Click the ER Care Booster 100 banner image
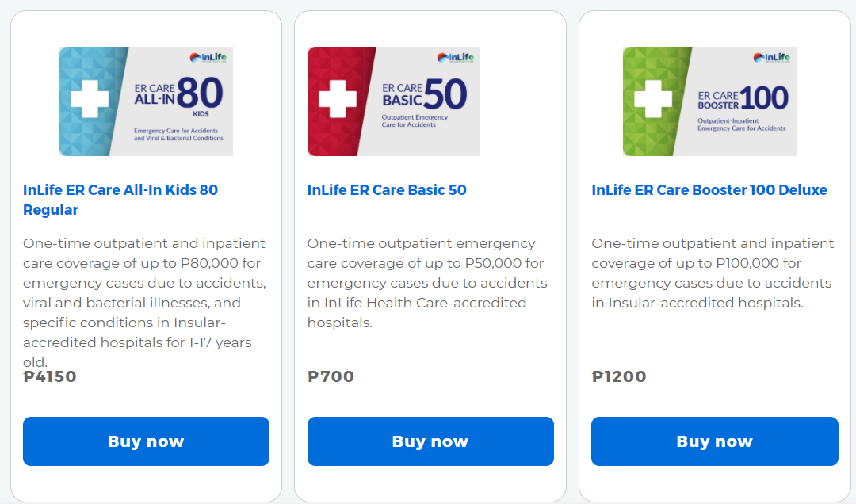Screen dimensions: 856x504 tap(709, 101)
